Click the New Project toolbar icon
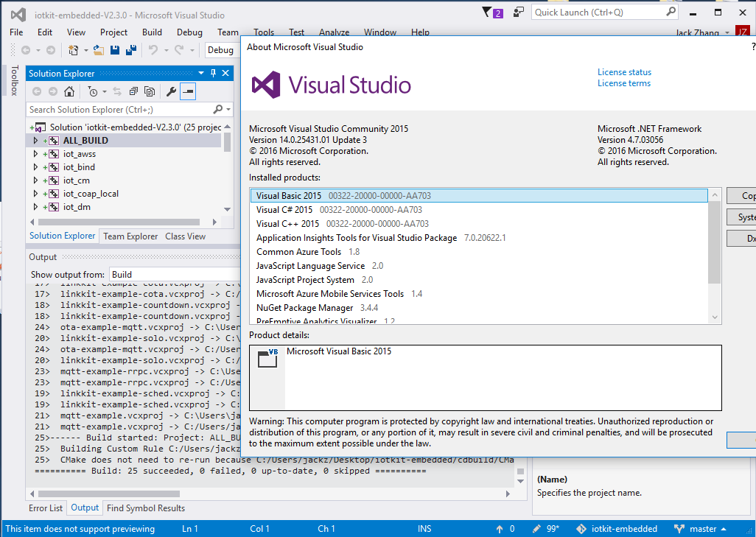The height and width of the screenshot is (537, 756). point(73,50)
